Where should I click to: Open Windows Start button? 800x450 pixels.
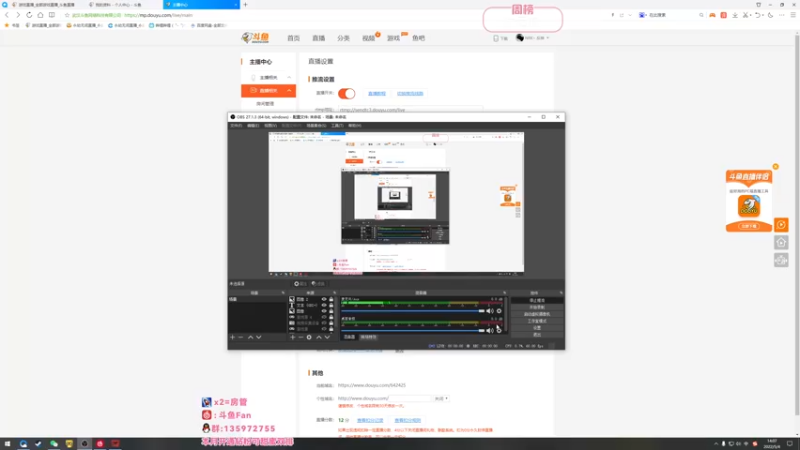click(x=7, y=444)
